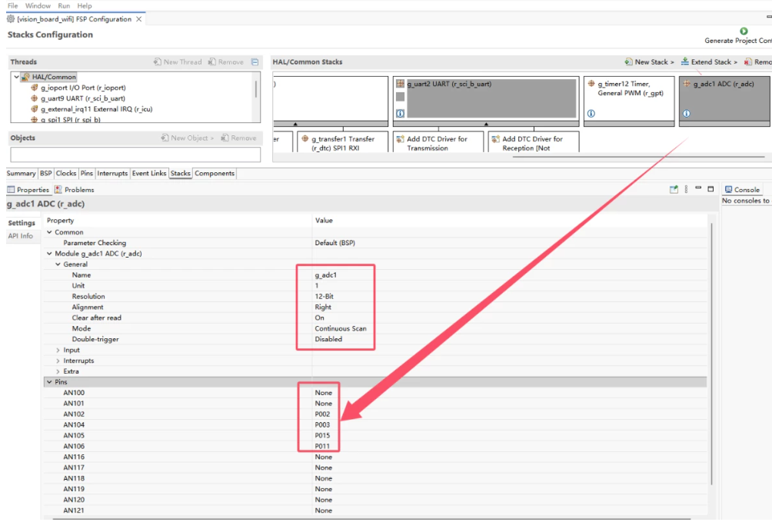Click the Remove stack icon in HAL/Common Stacks
772x532 pixels.
coord(748,62)
